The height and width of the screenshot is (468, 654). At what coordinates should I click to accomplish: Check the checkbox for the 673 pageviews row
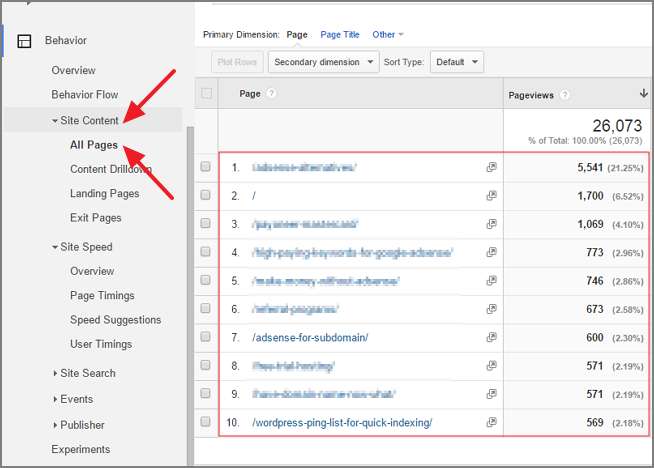point(205,308)
